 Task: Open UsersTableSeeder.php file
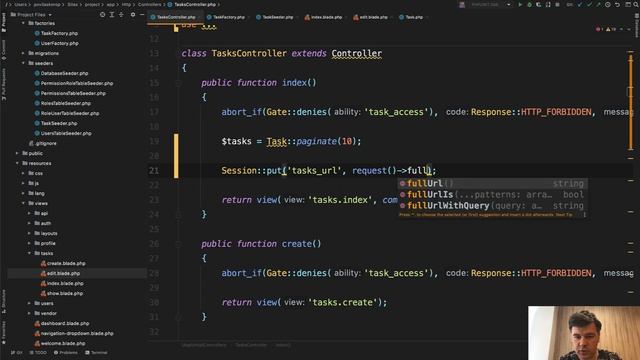(x=63, y=133)
